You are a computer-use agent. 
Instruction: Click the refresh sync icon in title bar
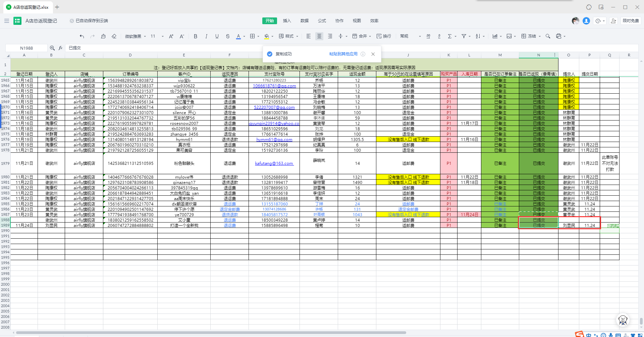coord(589,7)
